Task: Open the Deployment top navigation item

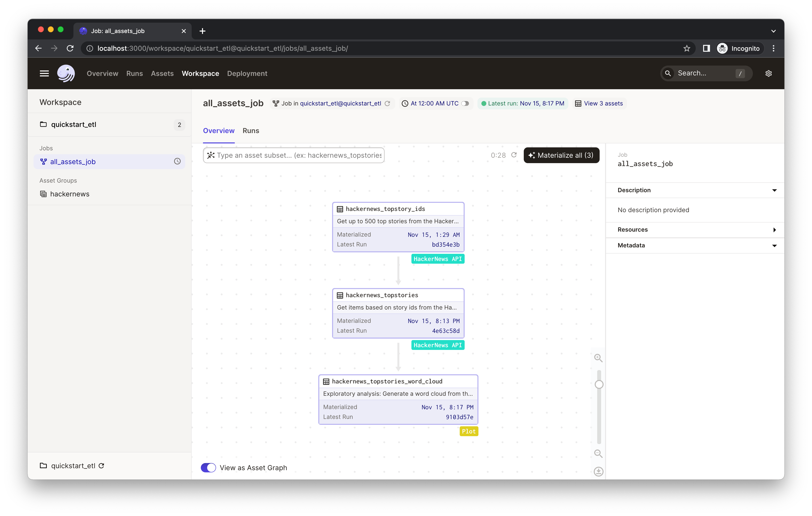Action: [247, 73]
